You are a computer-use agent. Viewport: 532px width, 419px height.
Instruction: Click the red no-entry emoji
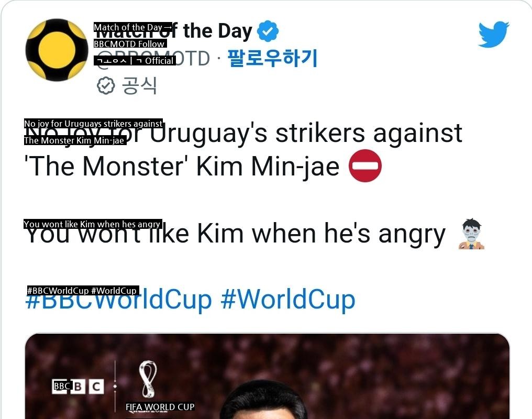tap(365, 166)
